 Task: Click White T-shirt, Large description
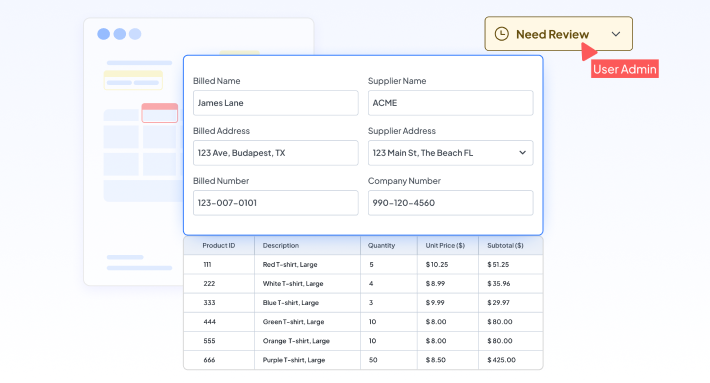293,283
